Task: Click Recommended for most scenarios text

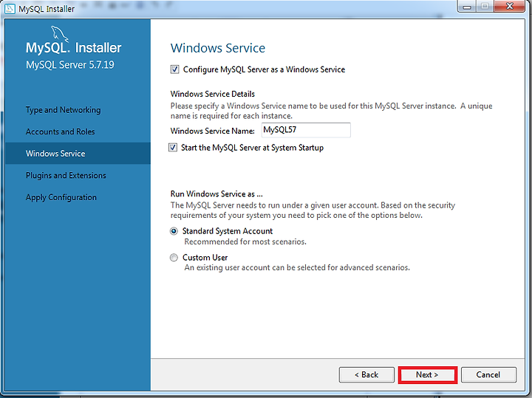Action: [x=245, y=241]
